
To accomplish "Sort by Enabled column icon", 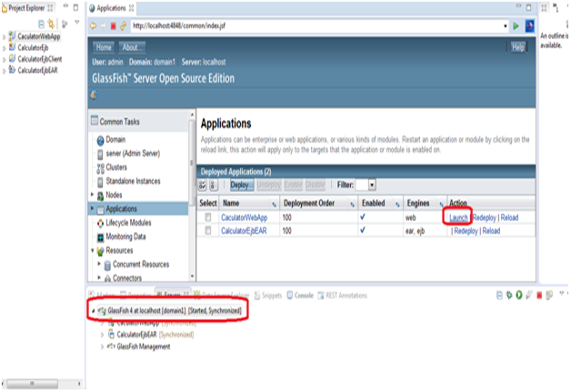I will [x=397, y=205].
